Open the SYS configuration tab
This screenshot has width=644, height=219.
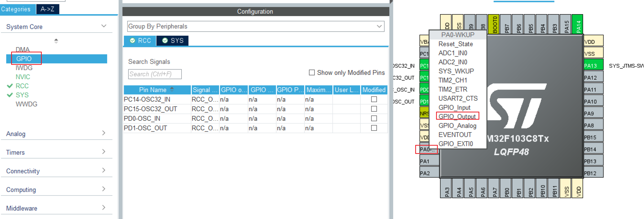coord(173,41)
